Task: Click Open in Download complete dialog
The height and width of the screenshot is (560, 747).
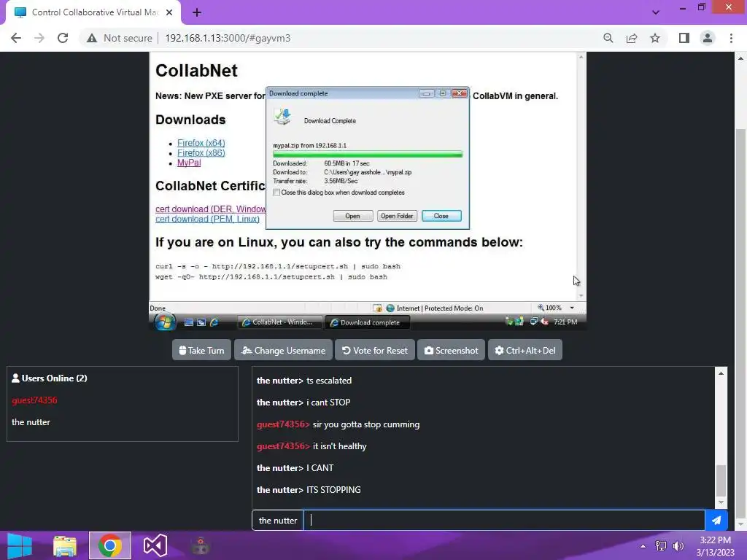Action: pos(352,216)
